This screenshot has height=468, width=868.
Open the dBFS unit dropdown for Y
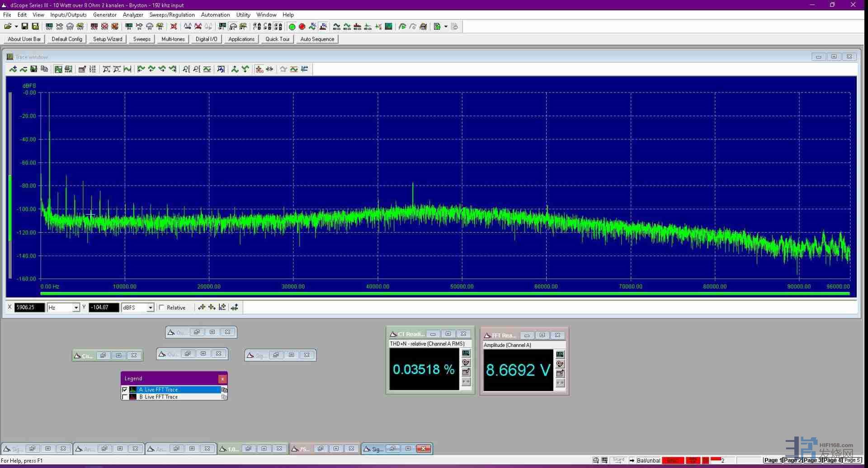click(150, 308)
